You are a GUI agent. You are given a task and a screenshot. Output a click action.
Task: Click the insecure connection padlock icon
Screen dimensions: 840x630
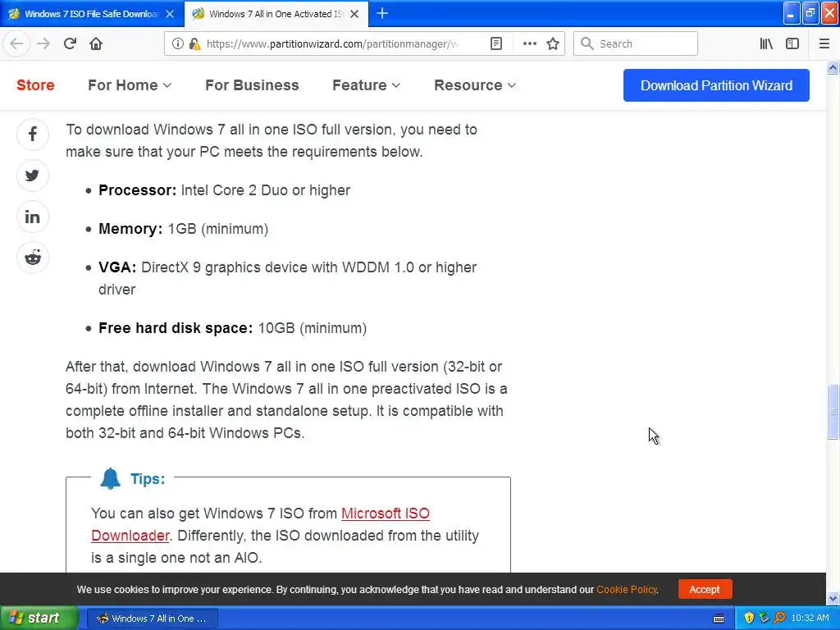(x=195, y=43)
